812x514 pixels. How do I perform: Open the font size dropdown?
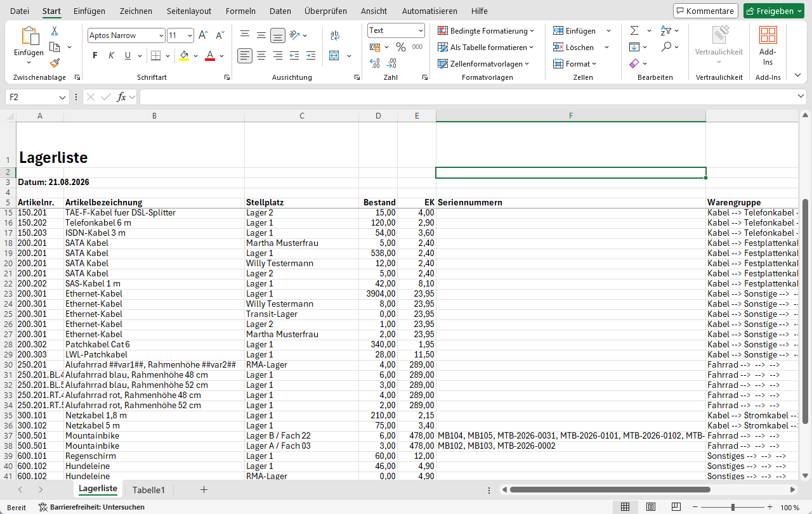tap(190, 35)
